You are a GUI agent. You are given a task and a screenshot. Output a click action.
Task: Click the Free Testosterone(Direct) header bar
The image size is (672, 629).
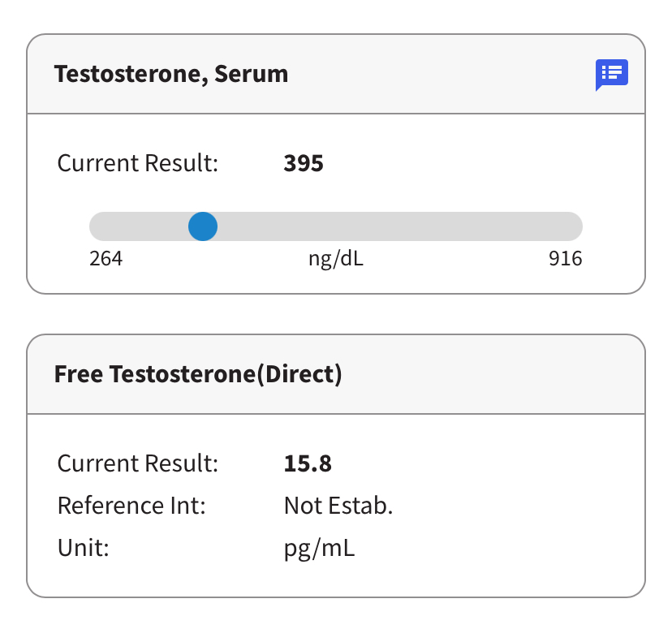[x=487, y=374]
